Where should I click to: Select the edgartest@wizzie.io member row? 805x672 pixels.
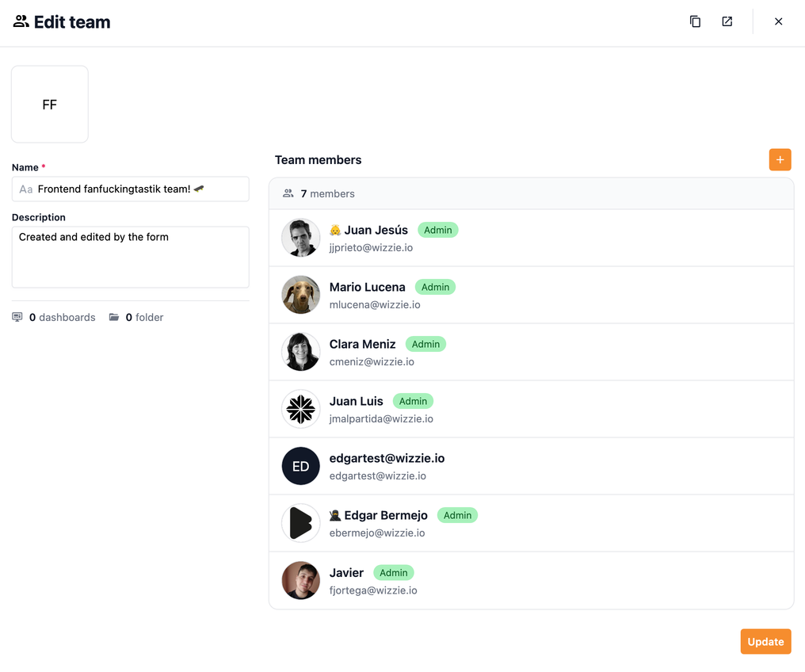click(x=531, y=466)
